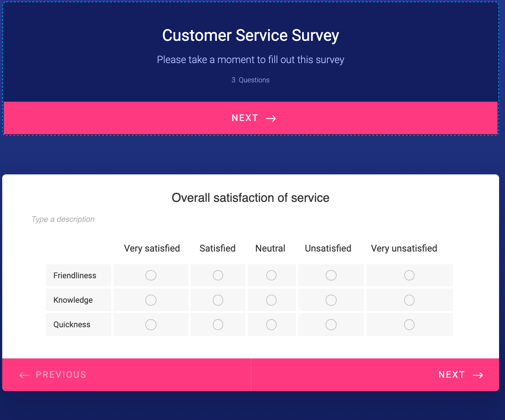Click the survey subtitle text
This screenshot has height=420, width=505.
(x=251, y=60)
